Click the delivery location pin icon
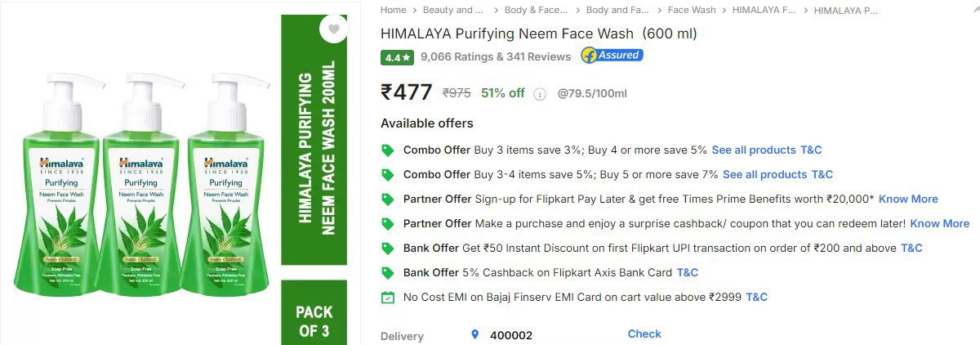The width and height of the screenshot is (980, 345). 474,334
